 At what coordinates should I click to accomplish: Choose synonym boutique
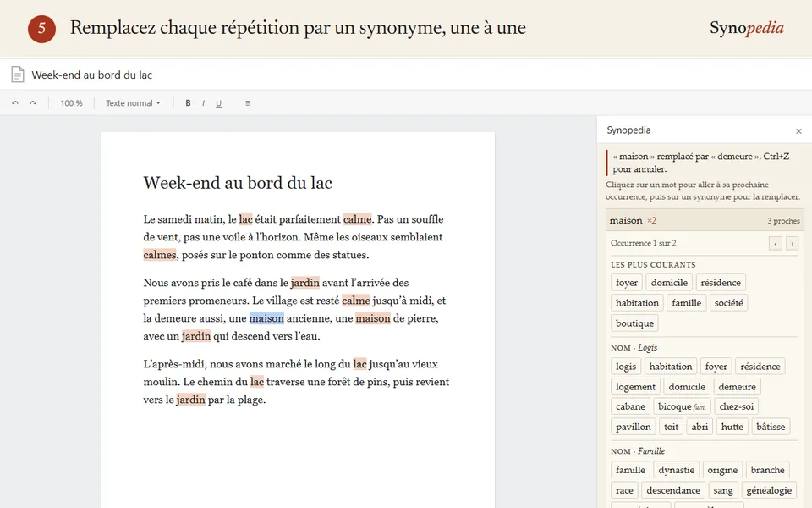[634, 323]
